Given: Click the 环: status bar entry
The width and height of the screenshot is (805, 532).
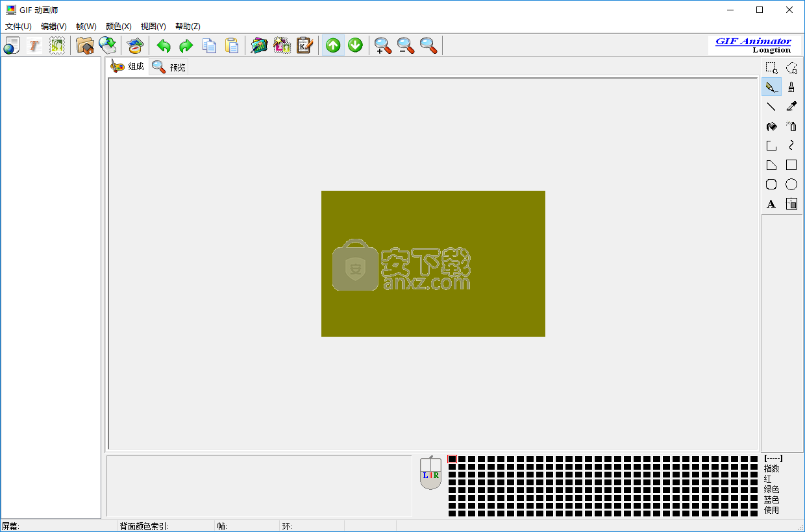Looking at the screenshot, I should point(287,526).
